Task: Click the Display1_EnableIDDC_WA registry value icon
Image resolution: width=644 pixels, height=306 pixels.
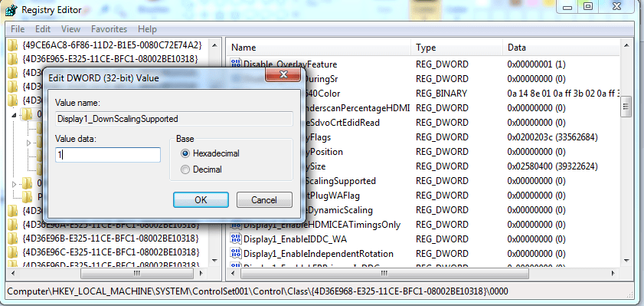Action: click(x=236, y=239)
